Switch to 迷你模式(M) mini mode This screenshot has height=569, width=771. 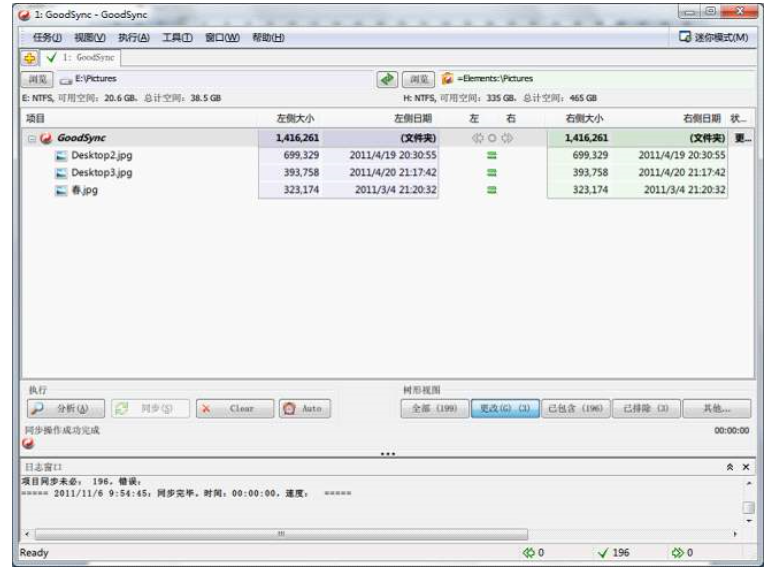point(713,37)
